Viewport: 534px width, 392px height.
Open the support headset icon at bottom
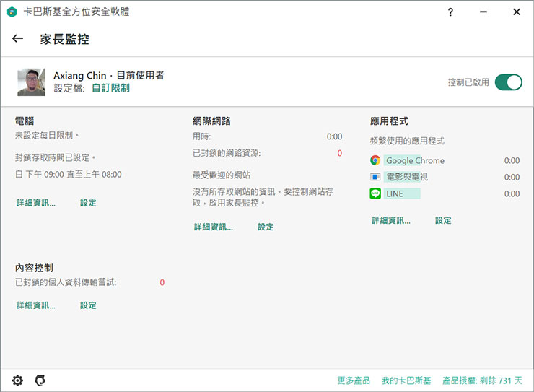click(x=40, y=380)
